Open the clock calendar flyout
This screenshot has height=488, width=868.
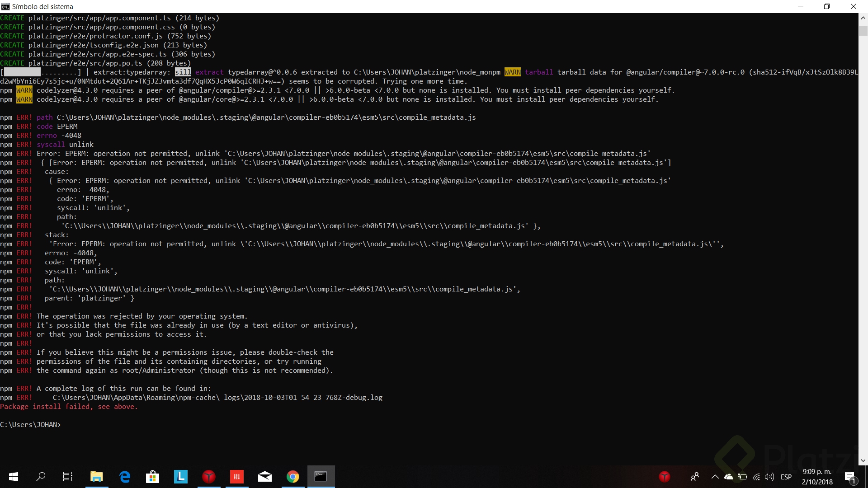[816, 477]
